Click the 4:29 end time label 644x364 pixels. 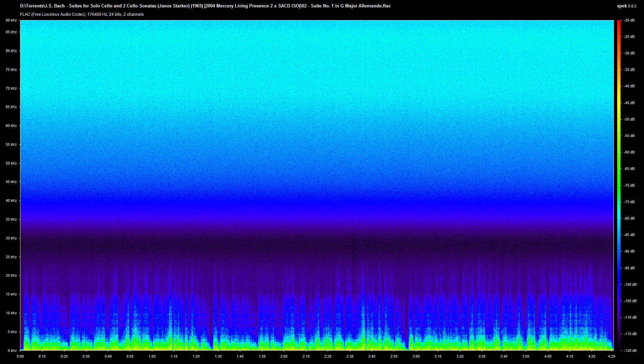coord(611,357)
